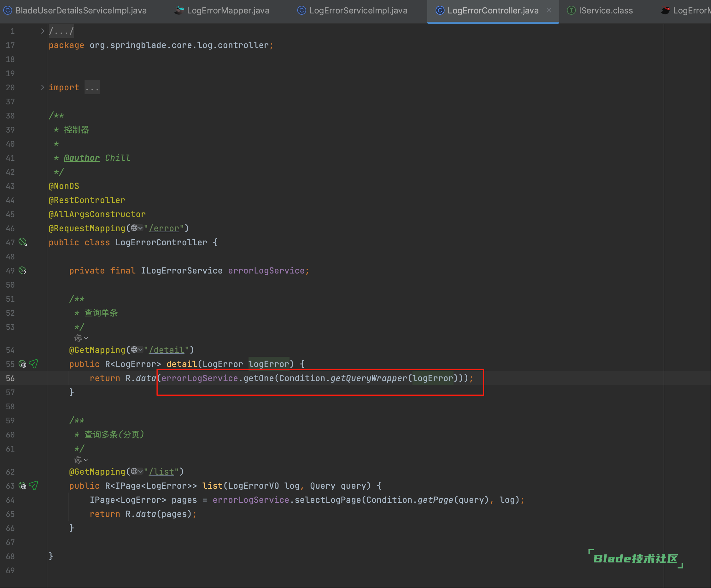
Task: Click the LogErrorController class name
Action: 161,242
